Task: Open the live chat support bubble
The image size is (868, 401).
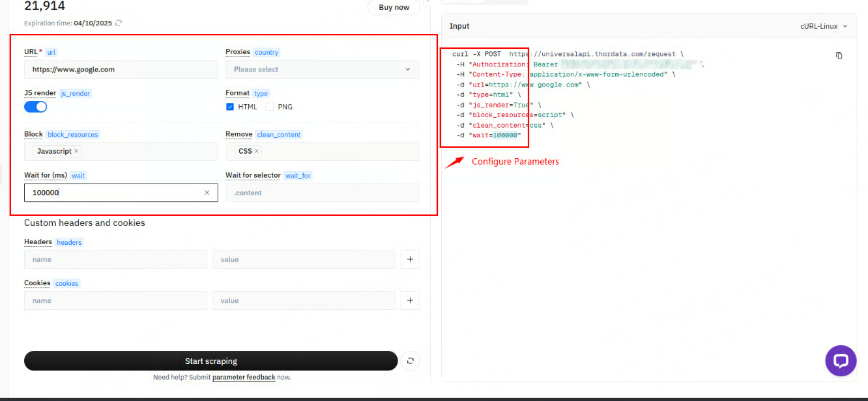Action: pos(841,361)
